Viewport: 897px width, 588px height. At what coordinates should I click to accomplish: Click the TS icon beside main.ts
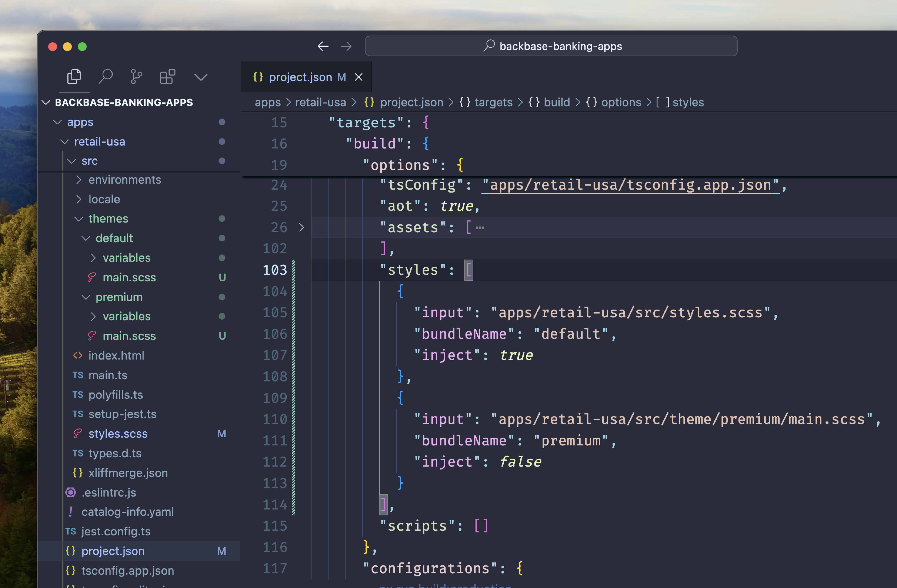click(78, 375)
